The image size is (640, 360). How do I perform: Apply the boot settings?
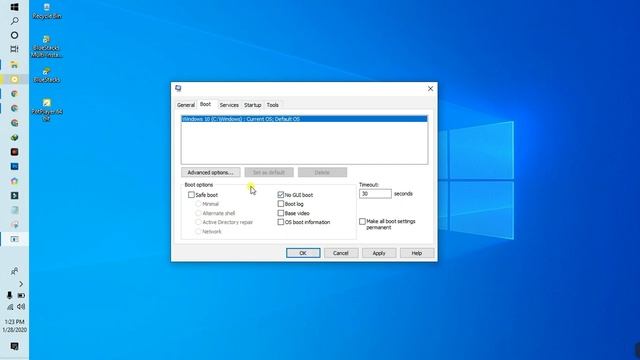pos(379,253)
